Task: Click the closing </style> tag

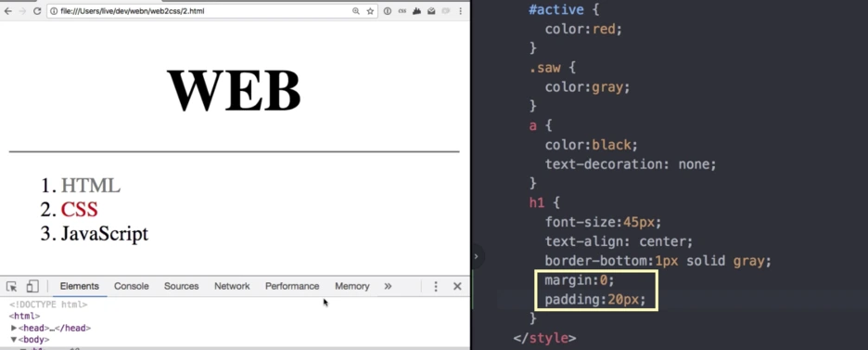Action: click(x=544, y=338)
